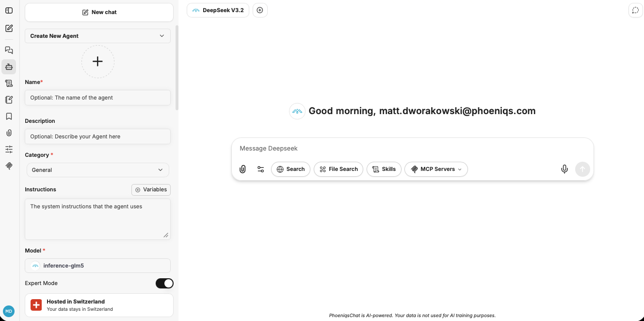Click the agent Description input field
The image size is (644, 321).
(x=97, y=136)
